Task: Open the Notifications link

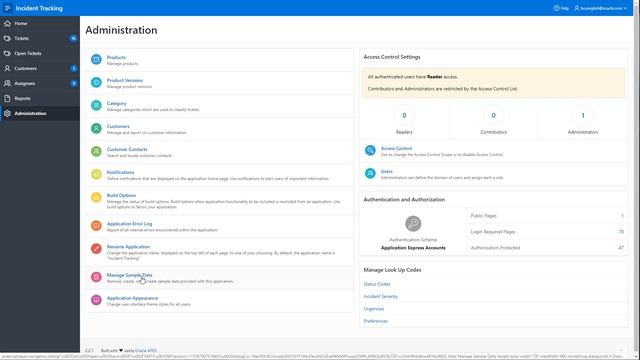Action: [120, 172]
